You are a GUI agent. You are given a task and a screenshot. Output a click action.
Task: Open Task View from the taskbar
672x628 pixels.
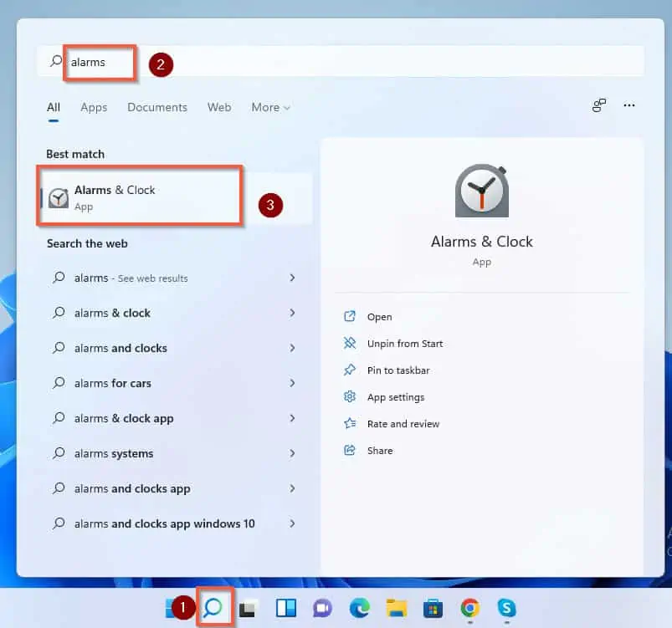click(x=249, y=608)
